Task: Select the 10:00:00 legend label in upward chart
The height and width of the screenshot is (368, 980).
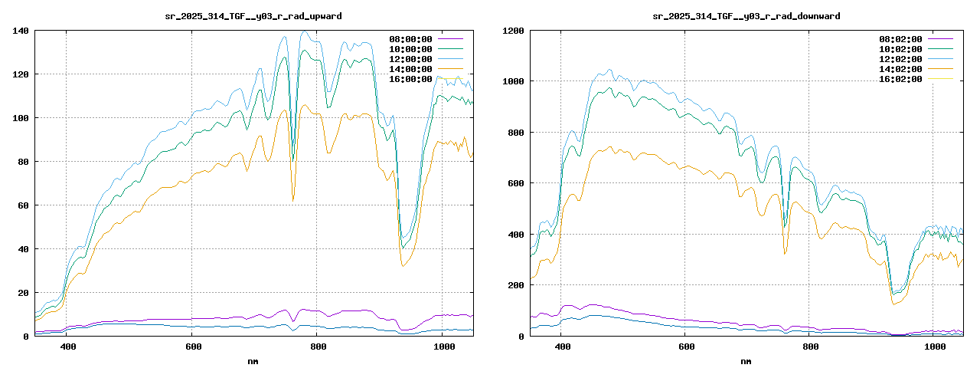Action: (x=411, y=49)
